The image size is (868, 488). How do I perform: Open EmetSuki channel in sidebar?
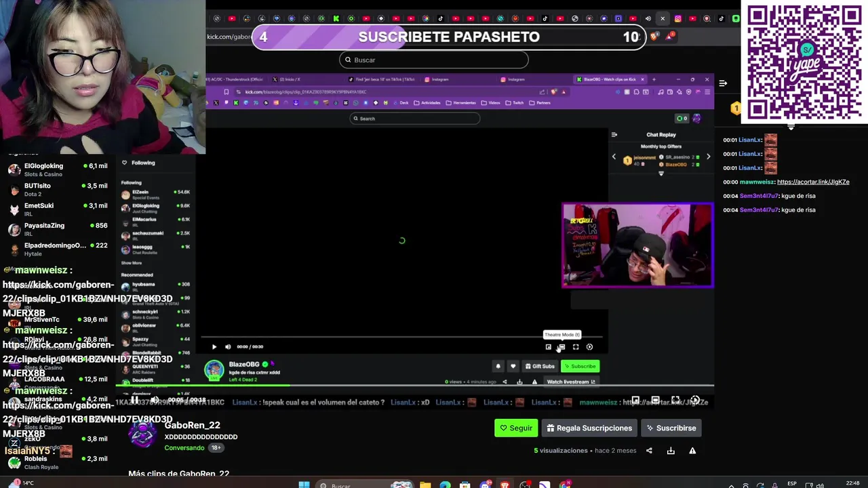(58, 209)
